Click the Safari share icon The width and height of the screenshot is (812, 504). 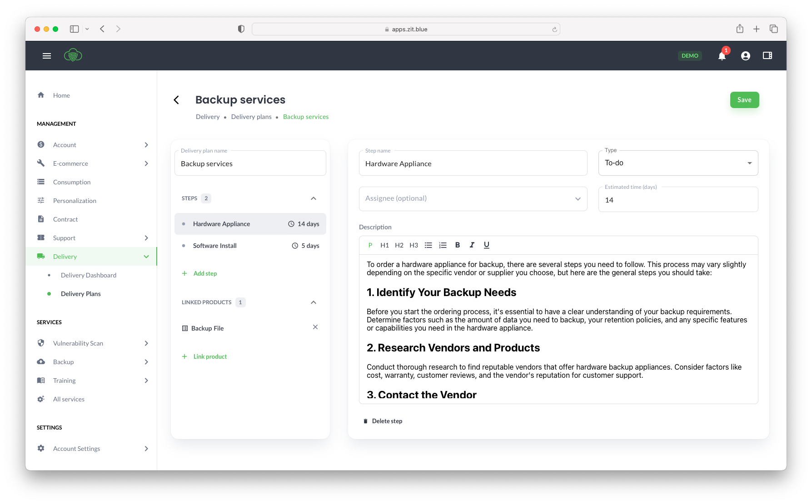pyautogui.click(x=740, y=29)
